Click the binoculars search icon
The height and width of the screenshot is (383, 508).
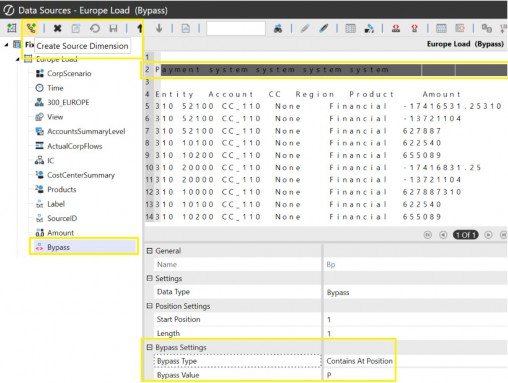[278, 29]
